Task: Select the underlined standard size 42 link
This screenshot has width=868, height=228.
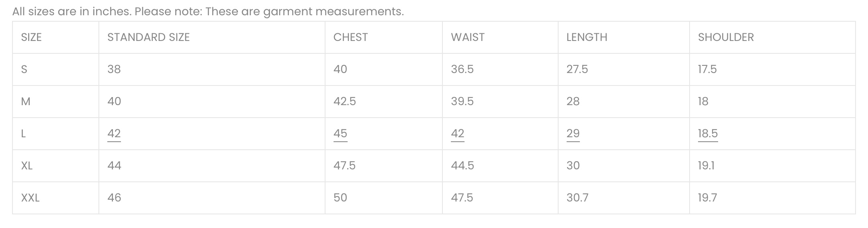Action: pos(114,134)
